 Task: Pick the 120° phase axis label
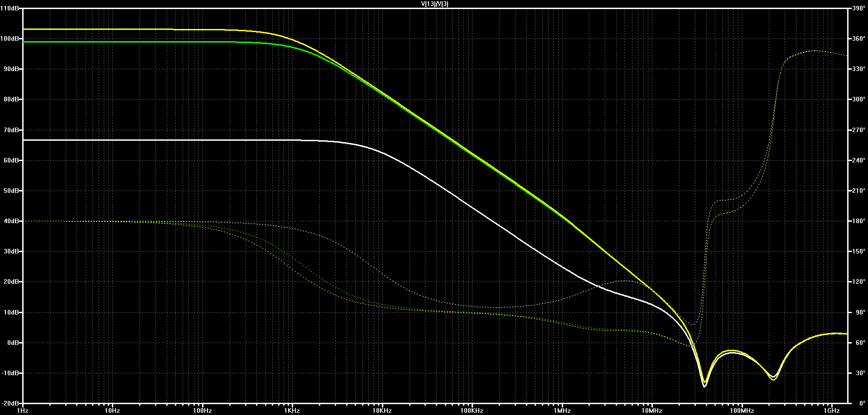(858, 281)
